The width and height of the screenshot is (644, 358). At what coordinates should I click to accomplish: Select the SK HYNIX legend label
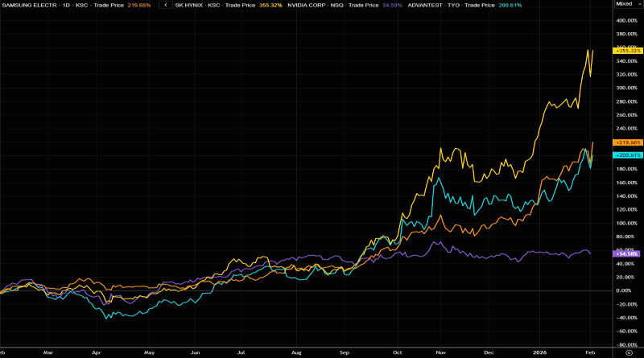point(192,5)
